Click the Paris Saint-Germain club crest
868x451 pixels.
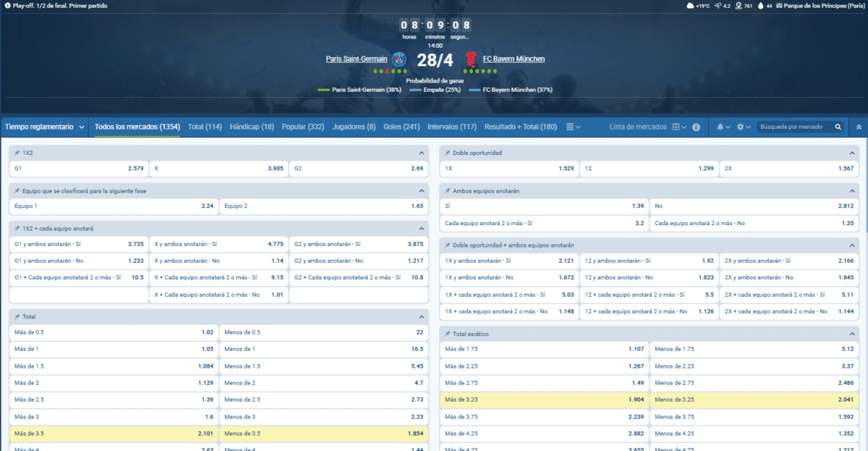(399, 59)
